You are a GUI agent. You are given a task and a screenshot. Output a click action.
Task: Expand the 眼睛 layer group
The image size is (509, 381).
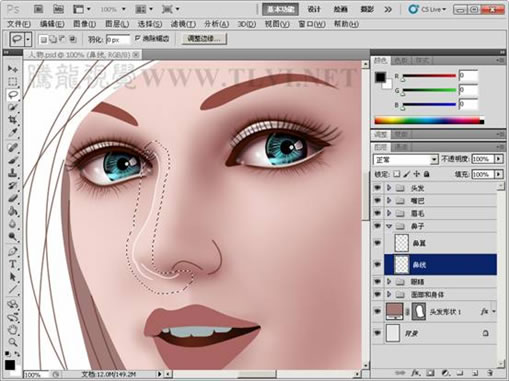[x=389, y=282]
